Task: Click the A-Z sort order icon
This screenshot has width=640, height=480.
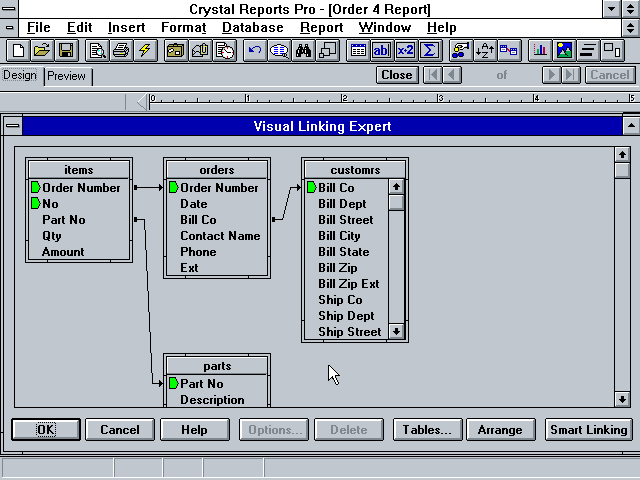Action: coord(484,51)
